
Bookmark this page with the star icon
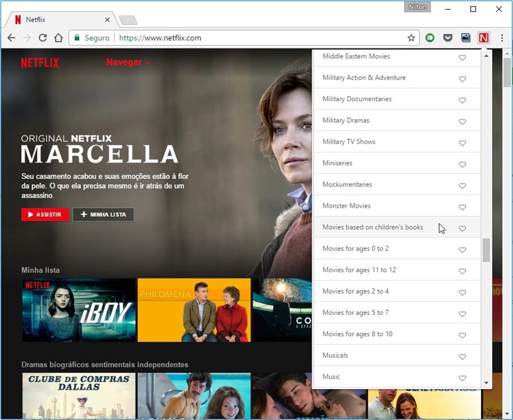(411, 38)
